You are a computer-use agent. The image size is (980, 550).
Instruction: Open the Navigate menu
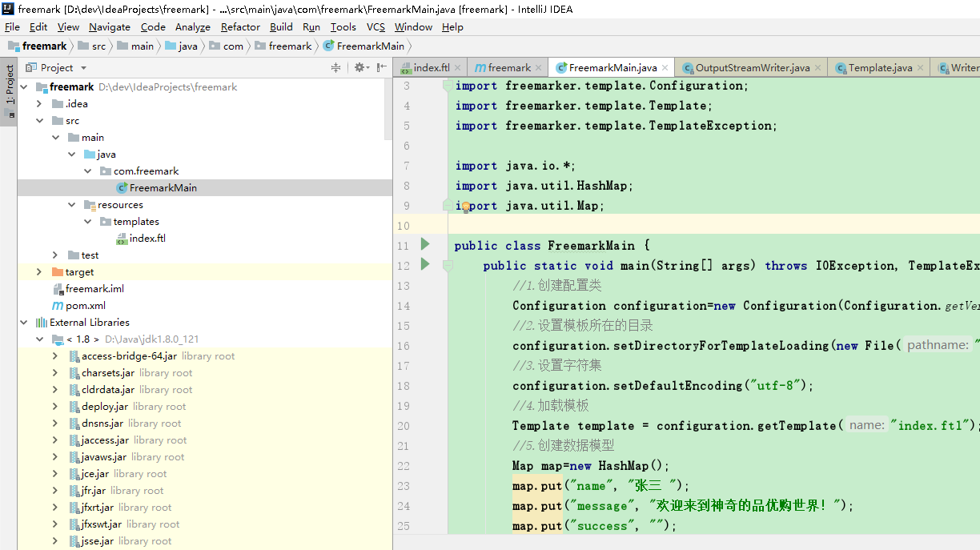(109, 26)
